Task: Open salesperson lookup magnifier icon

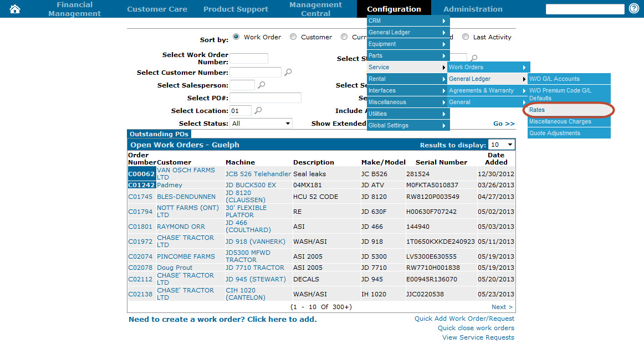Action: tap(261, 85)
